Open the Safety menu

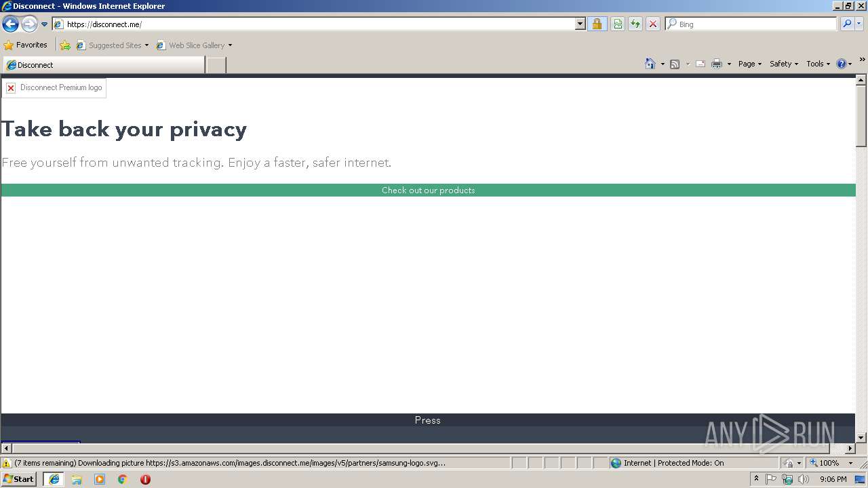pyautogui.click(x=784, y=64)
